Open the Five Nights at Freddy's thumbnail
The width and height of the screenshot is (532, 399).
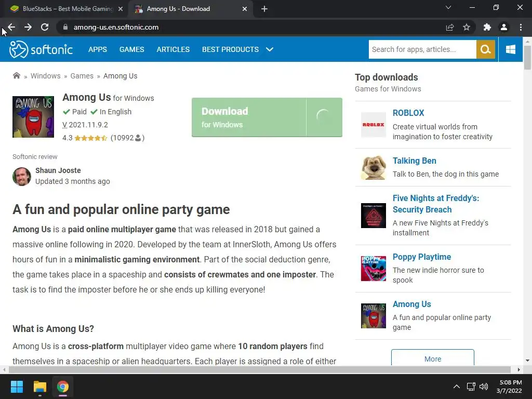pos(373,216)
